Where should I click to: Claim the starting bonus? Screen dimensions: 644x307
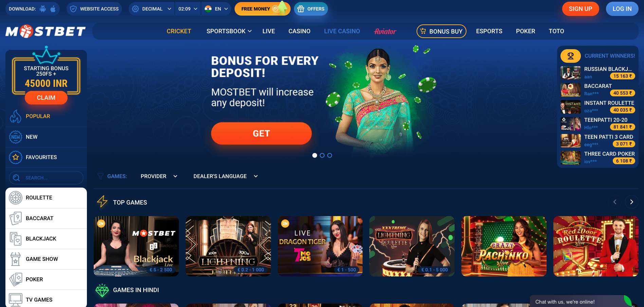(x=46, y=98)
